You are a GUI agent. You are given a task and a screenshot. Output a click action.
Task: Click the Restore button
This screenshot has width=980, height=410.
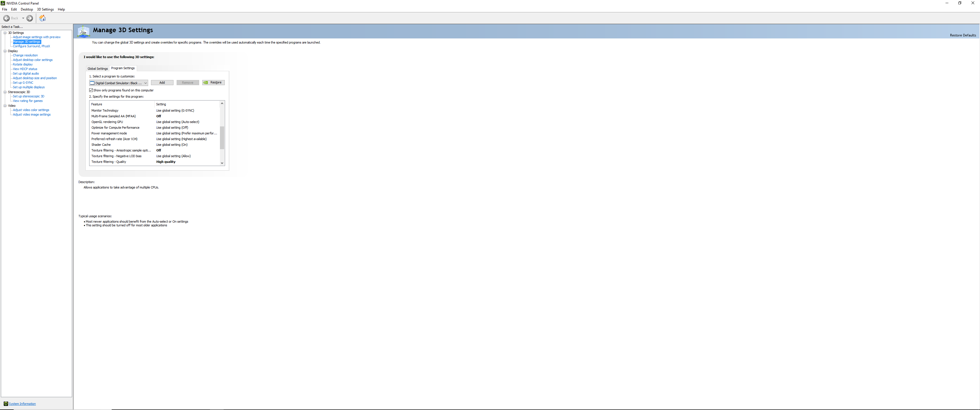(213, 83)
